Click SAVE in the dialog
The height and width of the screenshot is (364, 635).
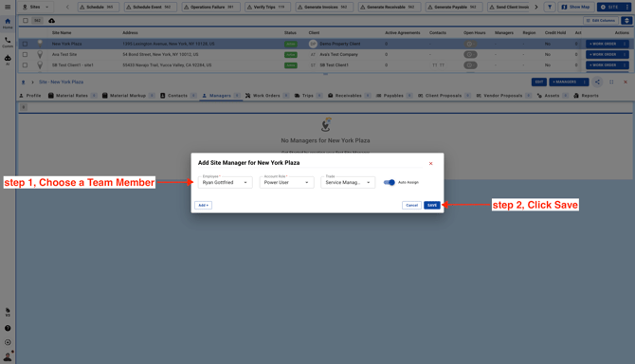(432, 206)
